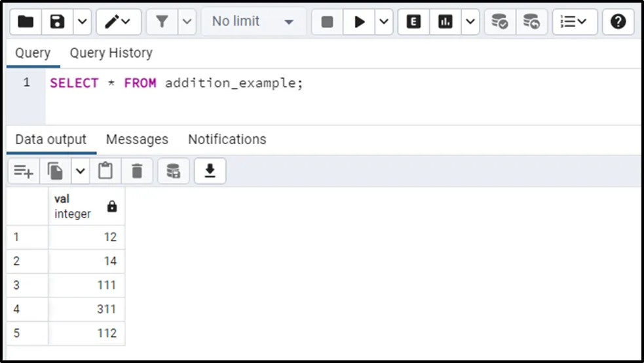
Task: Click the Explain query icon
Action: [413, 22]
